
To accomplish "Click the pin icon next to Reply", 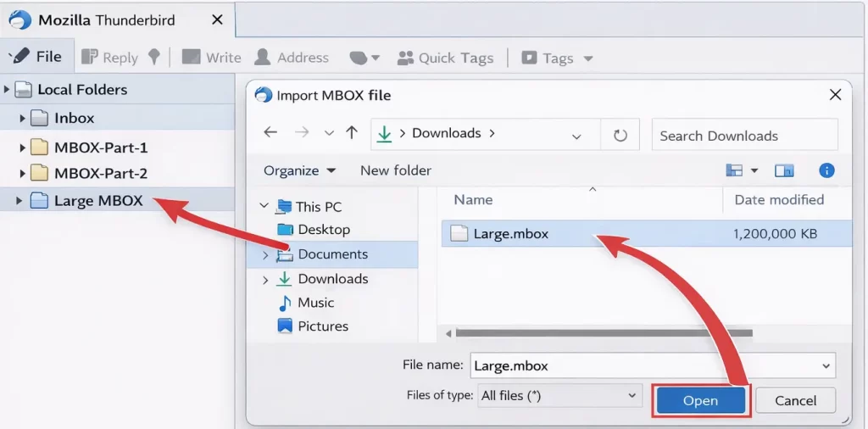I will pos(154,57).
